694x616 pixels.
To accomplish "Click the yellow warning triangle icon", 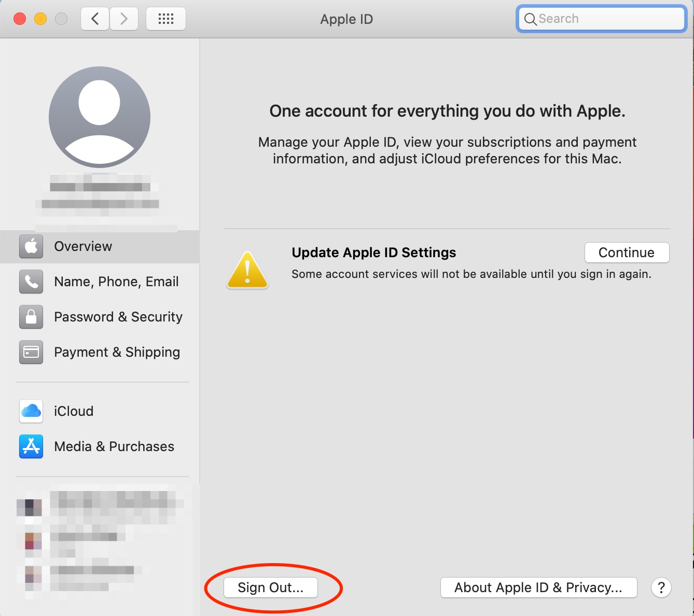I will click(x=247, y=270).
